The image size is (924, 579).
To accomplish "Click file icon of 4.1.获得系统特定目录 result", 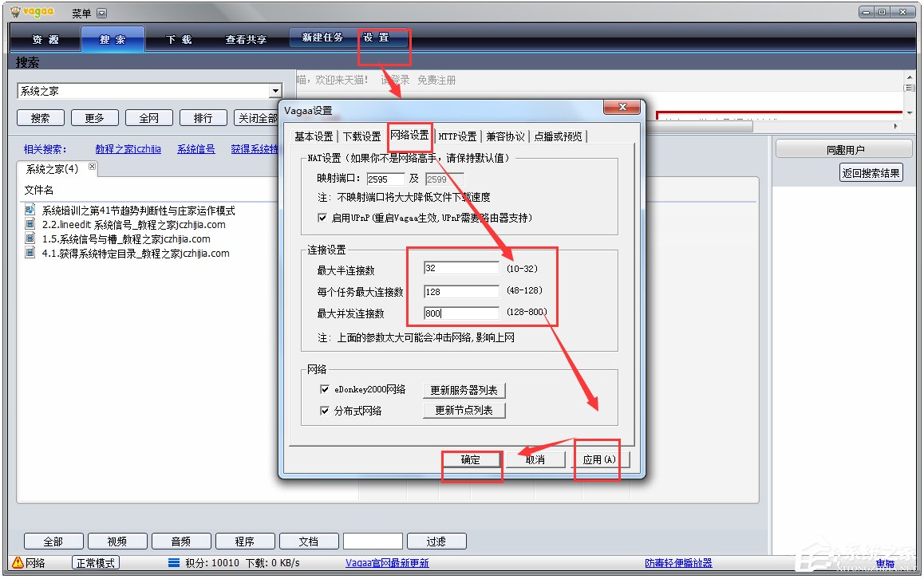I will pyautogui.click(x=30, y=253).
